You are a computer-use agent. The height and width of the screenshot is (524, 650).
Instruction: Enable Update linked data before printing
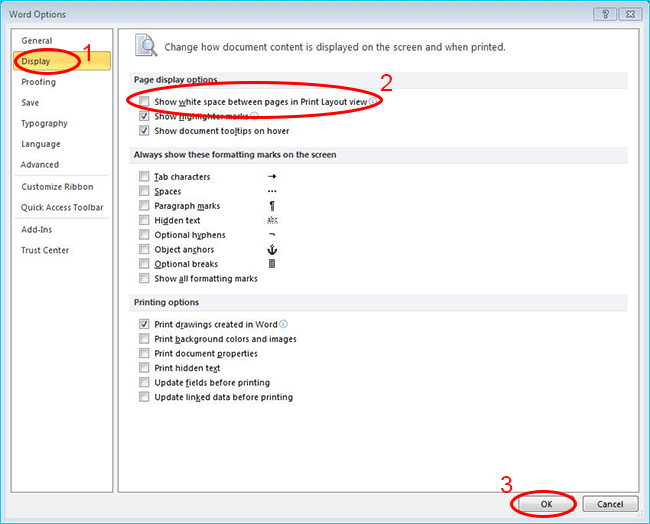coord(144,397)
